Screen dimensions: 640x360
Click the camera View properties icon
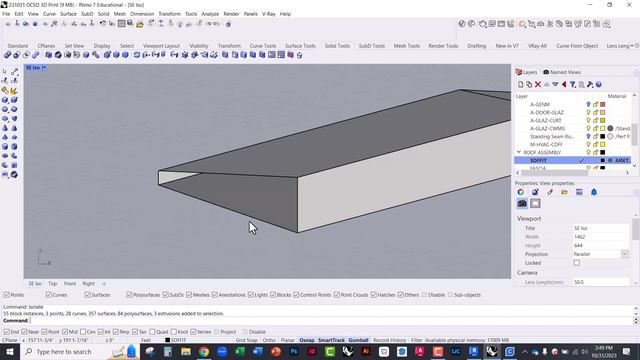(x=522, y=203)
